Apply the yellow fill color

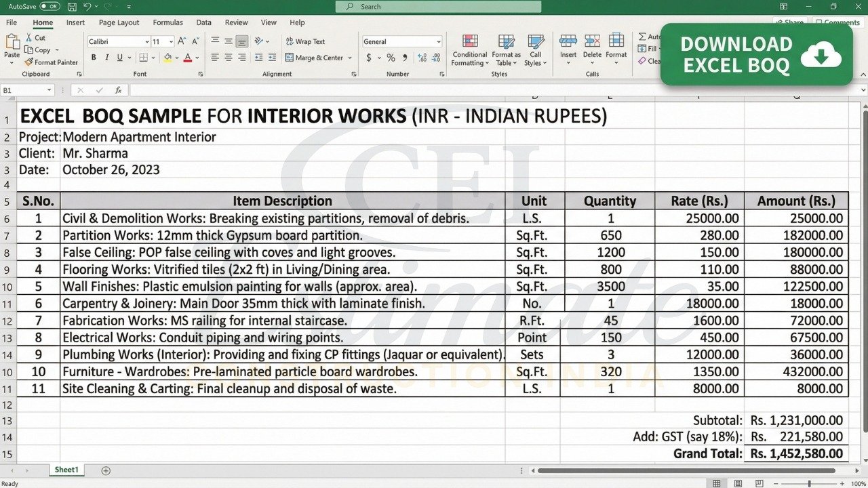167,58
